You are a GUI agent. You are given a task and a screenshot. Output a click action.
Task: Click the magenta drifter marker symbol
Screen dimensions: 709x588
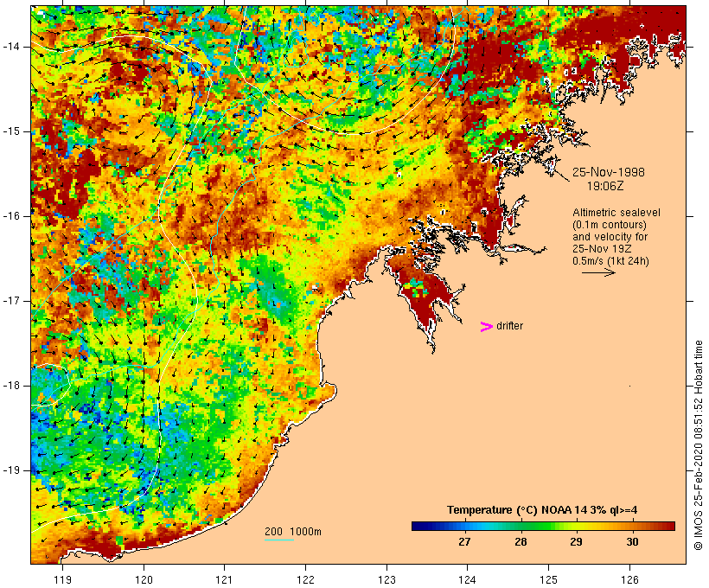pos(487,327)
